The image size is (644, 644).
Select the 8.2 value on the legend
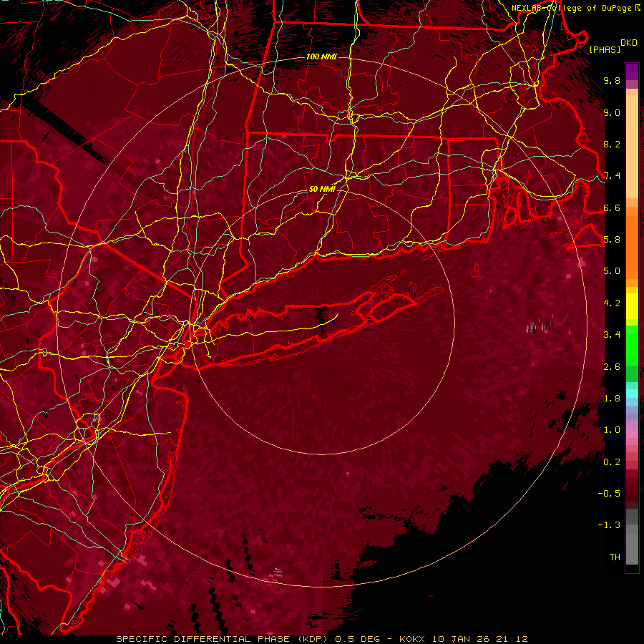coord(612,145)
